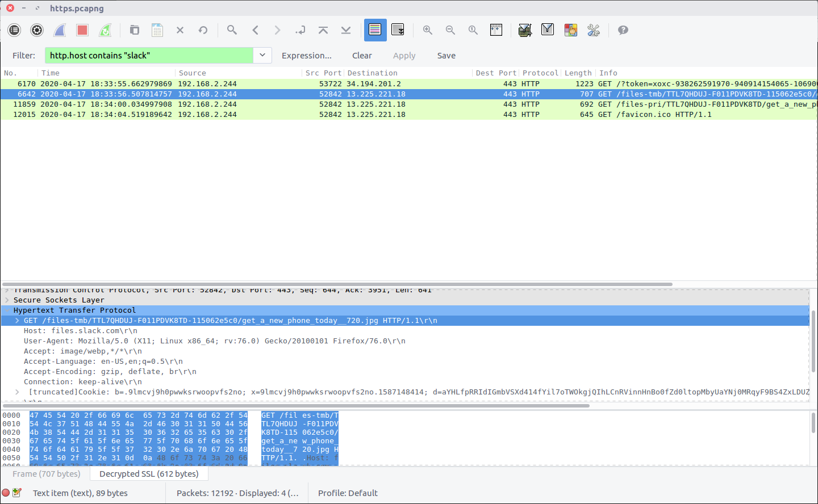Open preferences wrench icon
This screenshot has width=818, height=504.
coord(594,30)
